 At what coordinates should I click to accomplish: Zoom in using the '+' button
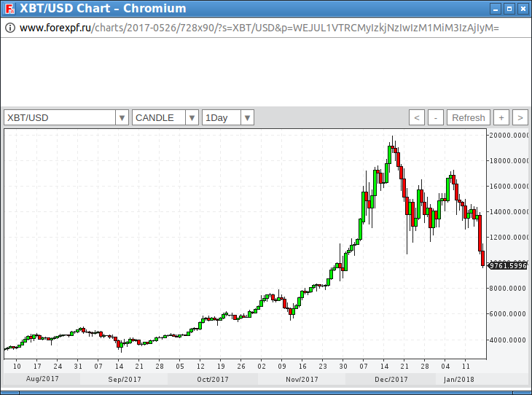coord(501,117)
